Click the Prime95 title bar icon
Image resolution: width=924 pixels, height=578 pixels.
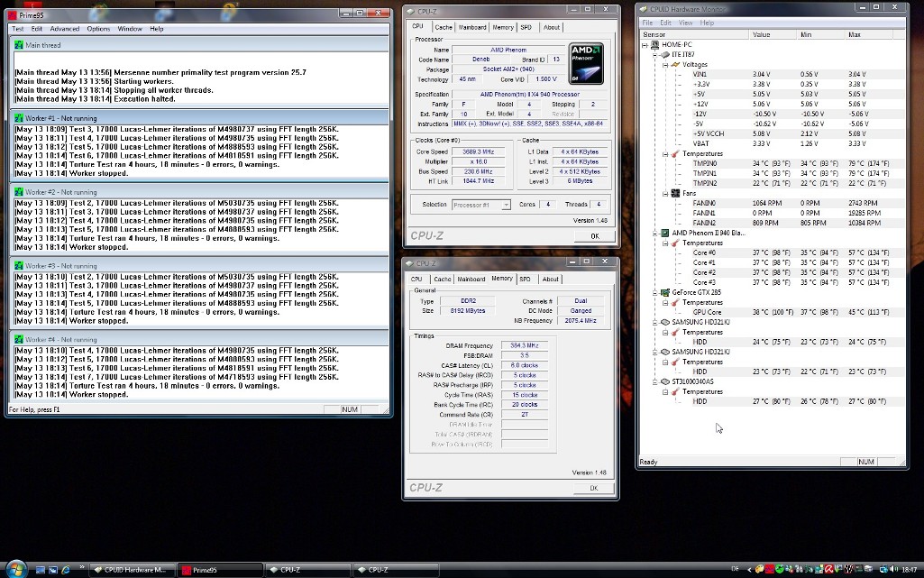point(13,15)
